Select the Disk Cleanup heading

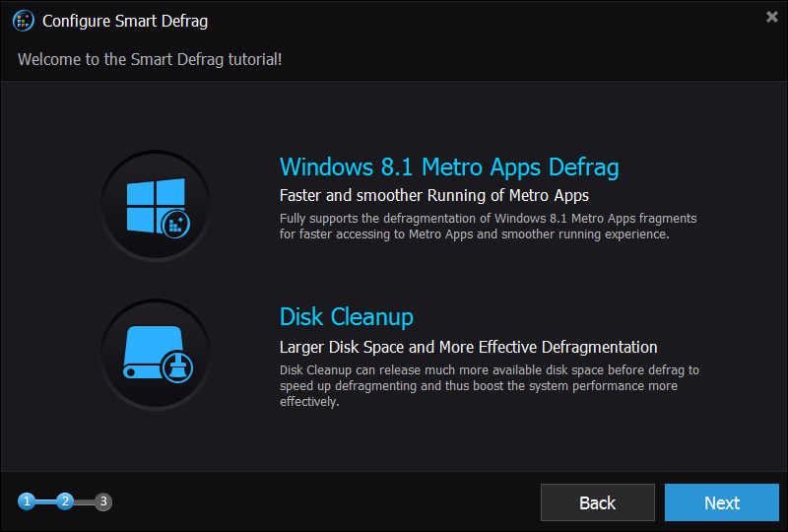tap(347, 317)
